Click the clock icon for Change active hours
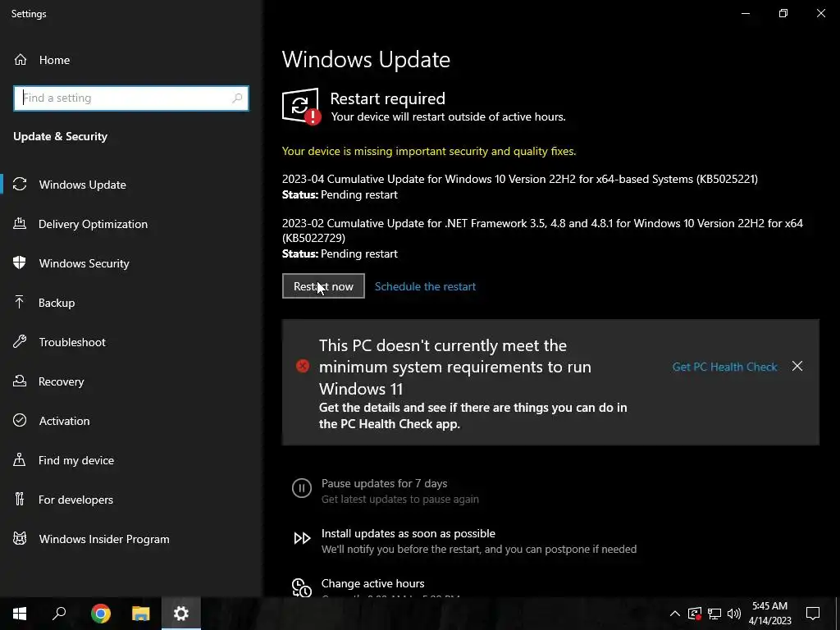840x630 pixels. (302, 587)
